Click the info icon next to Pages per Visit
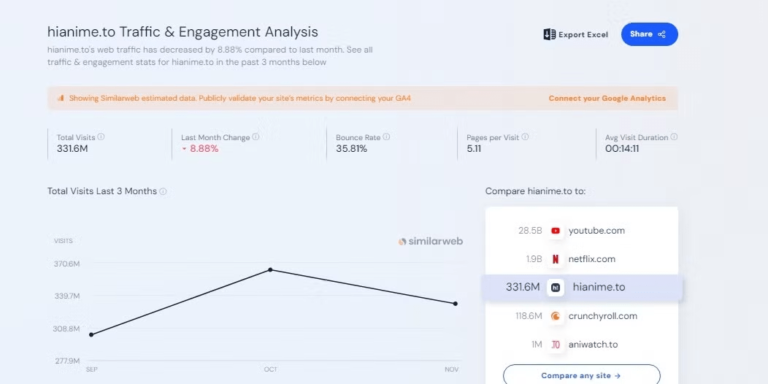Image resolution: width=768 pixels, height=384 pixels. tap(525, 137)
